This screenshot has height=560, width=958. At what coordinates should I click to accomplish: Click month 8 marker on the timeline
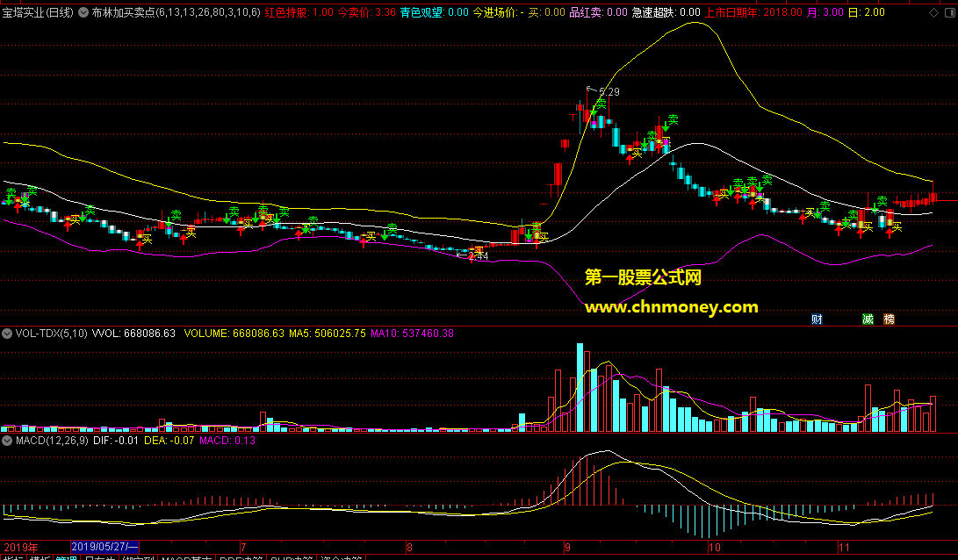(x=409, y=548)
